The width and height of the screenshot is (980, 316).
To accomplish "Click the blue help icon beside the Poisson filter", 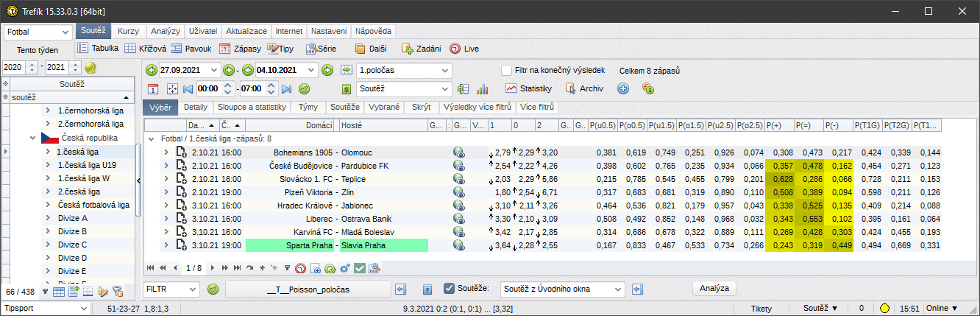I will tap(427, 289).
